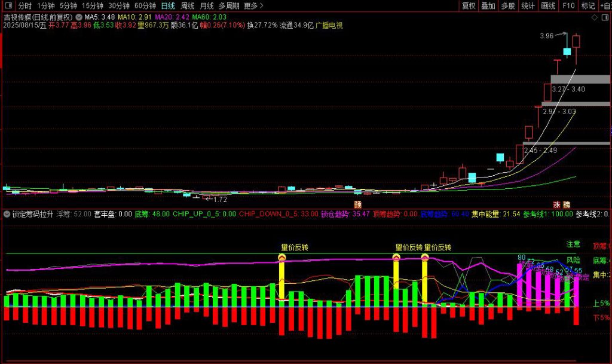Open 多股 multi-stock view
This screenshot has width=612, height=364.
coord(508,6)
